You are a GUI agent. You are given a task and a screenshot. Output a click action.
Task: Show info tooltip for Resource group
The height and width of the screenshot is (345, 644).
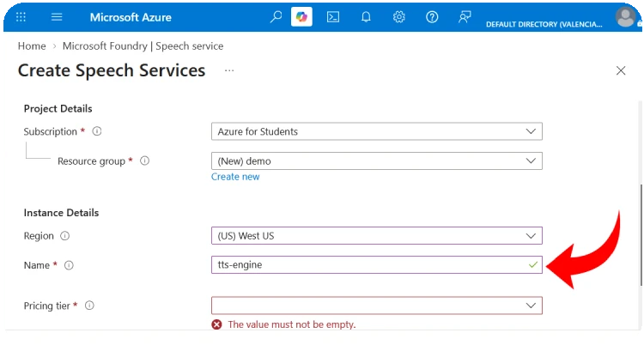click(144, 161)
